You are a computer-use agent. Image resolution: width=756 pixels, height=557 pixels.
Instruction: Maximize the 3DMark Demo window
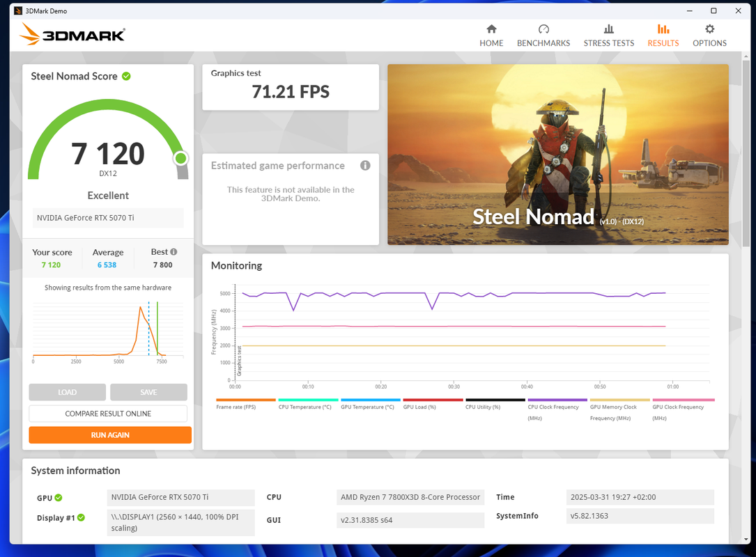point(713,10)
